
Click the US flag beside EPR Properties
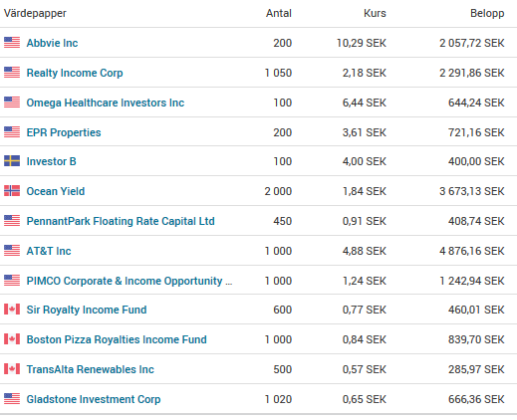12,132
